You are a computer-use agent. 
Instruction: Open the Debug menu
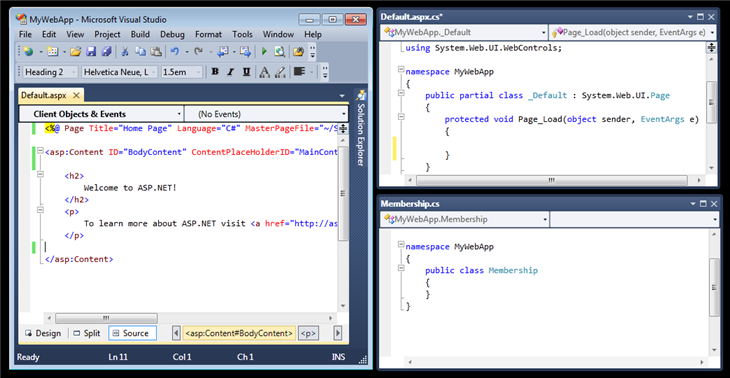tap(172, 34)
